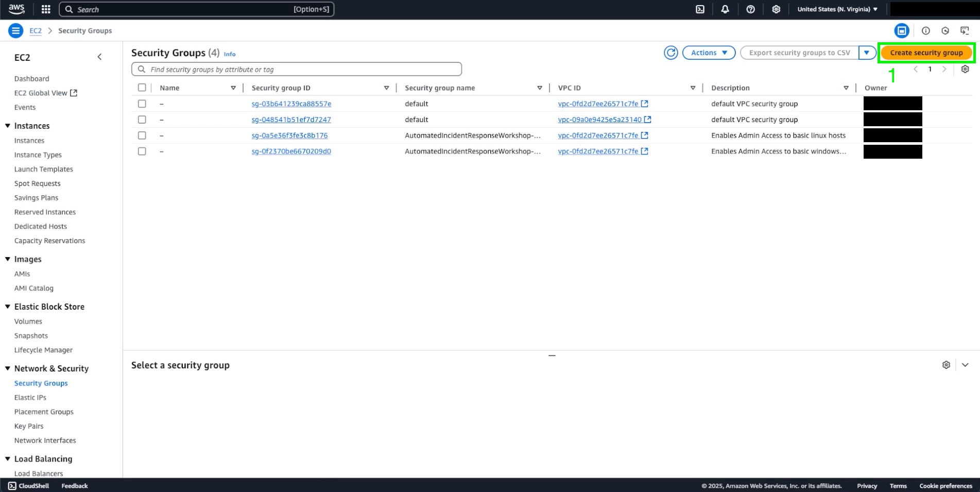980x492 pixels.
Task: Click Export security groups to CSV
Action: tap(799, 53)
